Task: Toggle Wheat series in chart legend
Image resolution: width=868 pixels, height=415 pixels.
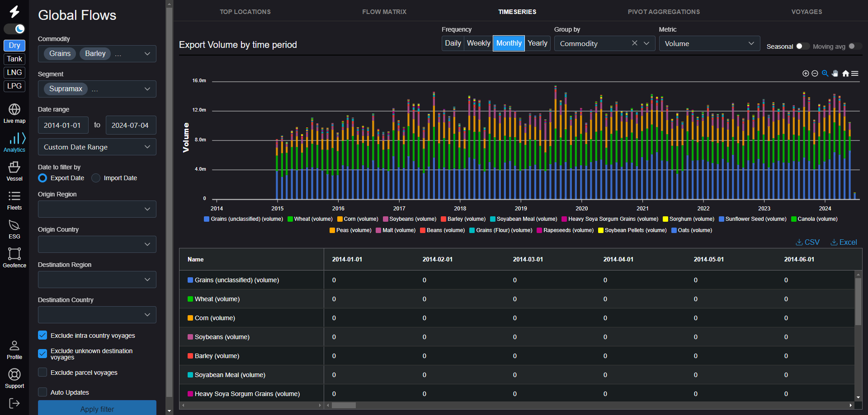Action: (x=310, y=219)
